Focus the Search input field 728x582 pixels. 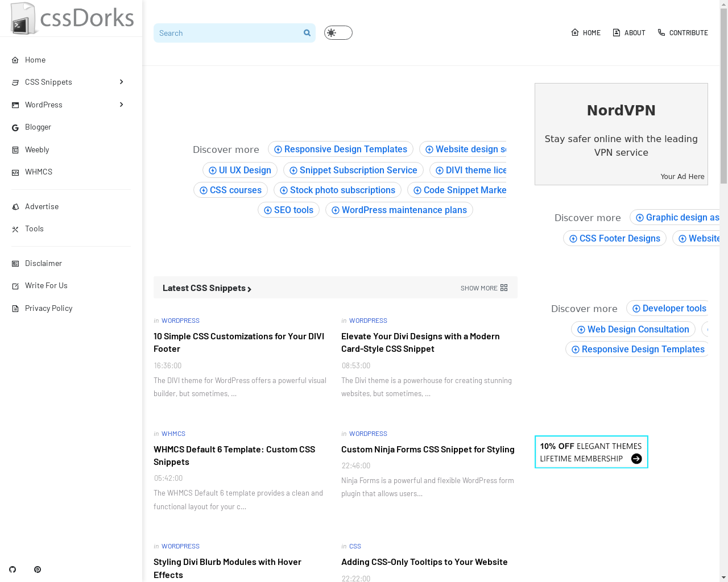point(227,33)
